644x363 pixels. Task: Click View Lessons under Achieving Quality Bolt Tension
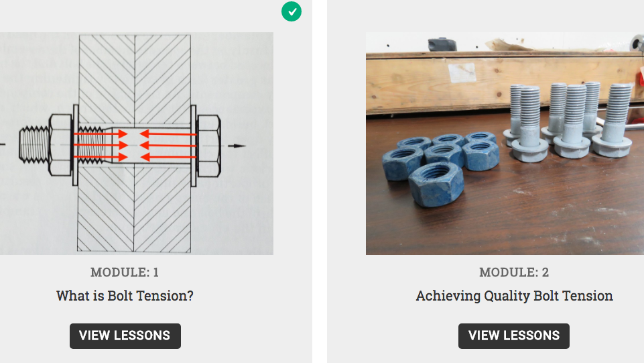point(514,335)
